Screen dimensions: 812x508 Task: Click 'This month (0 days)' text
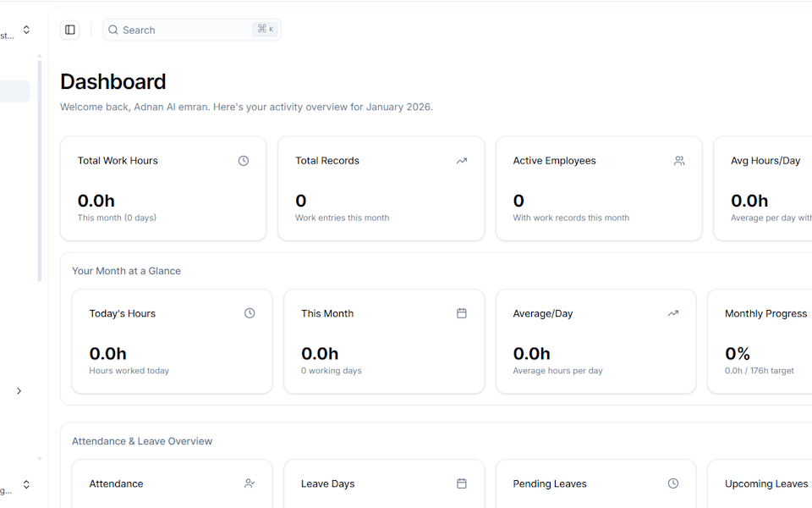point(117,218)
